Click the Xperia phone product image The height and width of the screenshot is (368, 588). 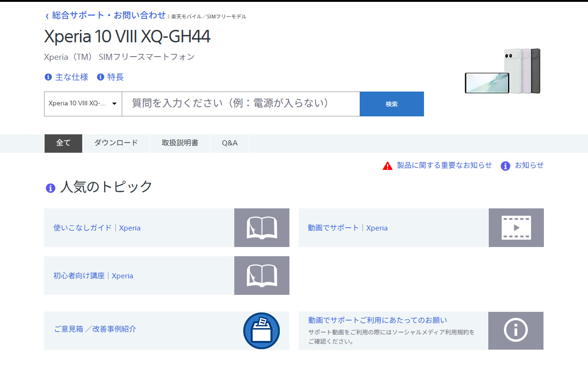(x=503, y=71)
